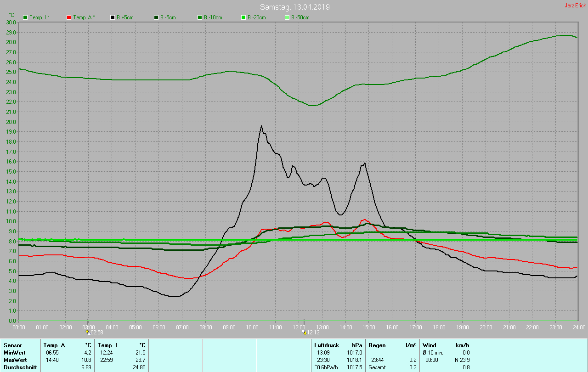Viewport: 588px width, 372px height.
Task: Click the Luftdruck 'hPa' unit header
Action: point(357,345)
